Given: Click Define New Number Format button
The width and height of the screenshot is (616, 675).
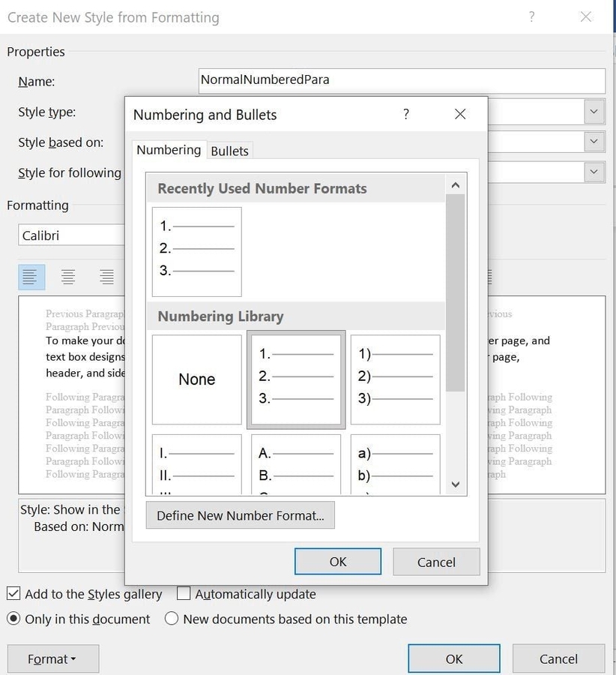Looking at the screenshot, I should tap(240, 514).
